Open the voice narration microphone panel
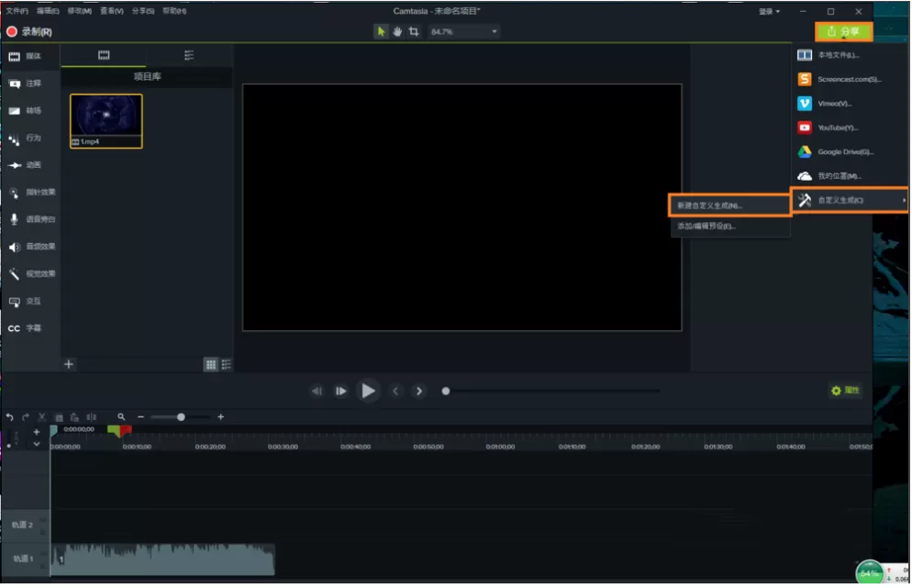 tap(32, 219)
